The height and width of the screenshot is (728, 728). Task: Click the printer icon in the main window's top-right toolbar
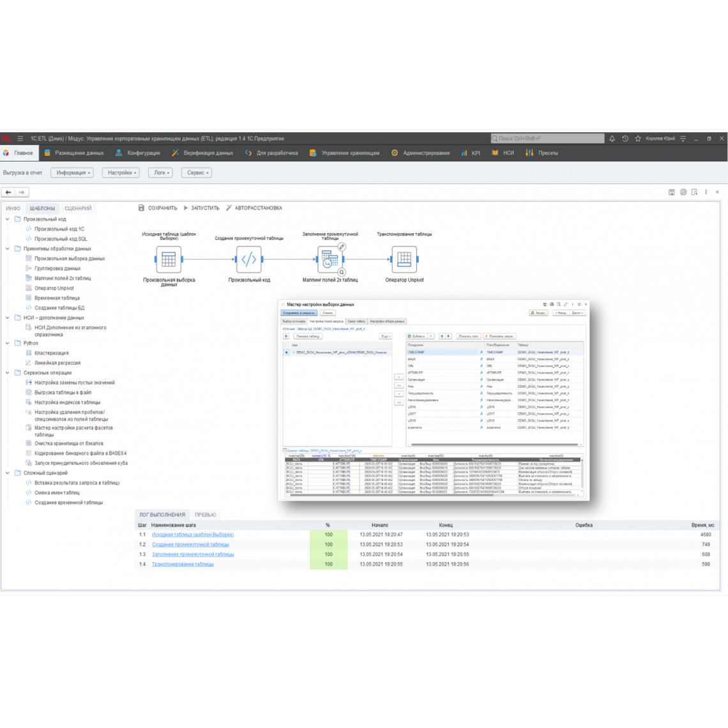click(683, 192)
